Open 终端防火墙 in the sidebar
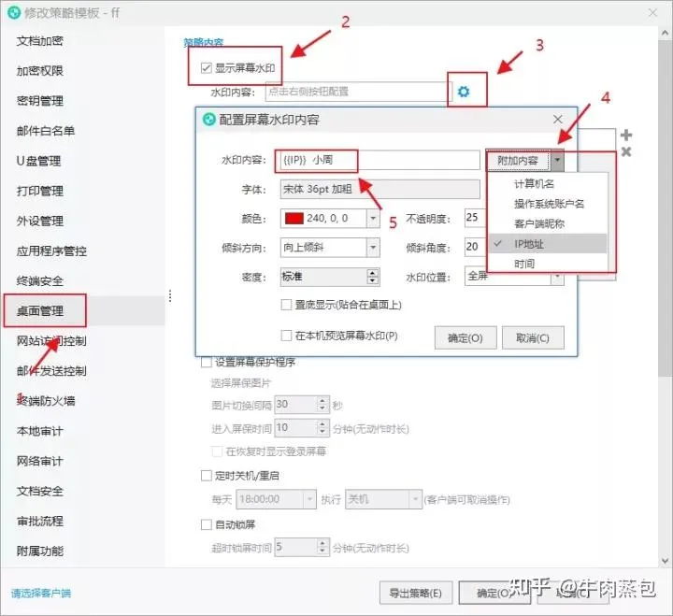The height and width of the screenshot is (616, 673). [46, 401]
